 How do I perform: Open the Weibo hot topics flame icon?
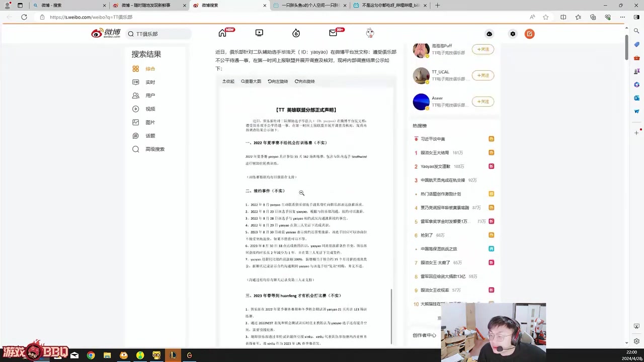tap(296, 33)
